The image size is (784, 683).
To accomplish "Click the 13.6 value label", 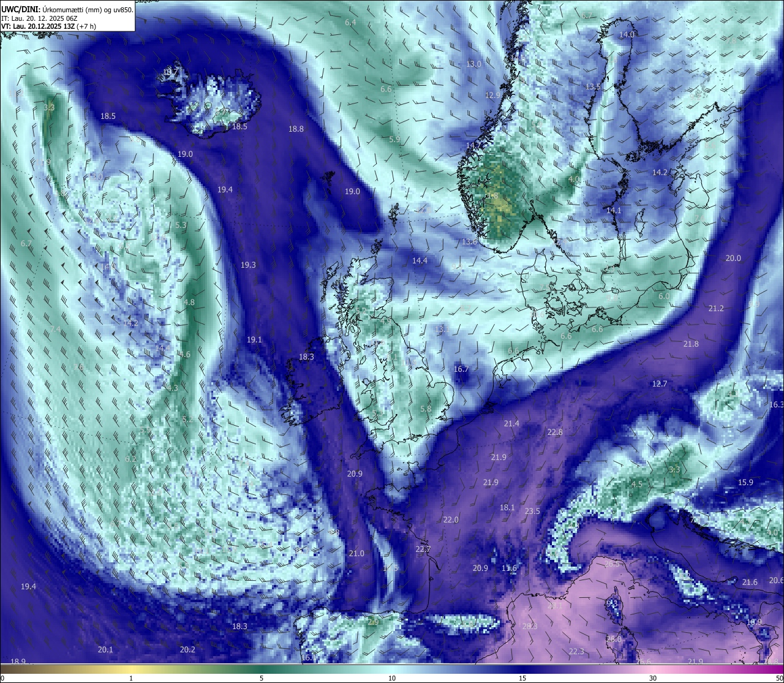I will [x=469, y=242].
